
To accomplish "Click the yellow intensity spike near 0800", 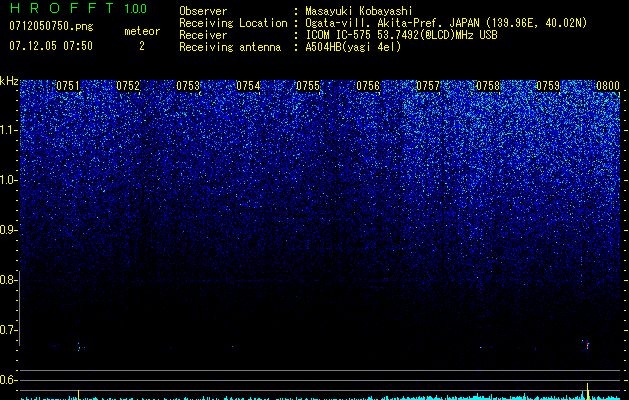I will pos(587,391).
